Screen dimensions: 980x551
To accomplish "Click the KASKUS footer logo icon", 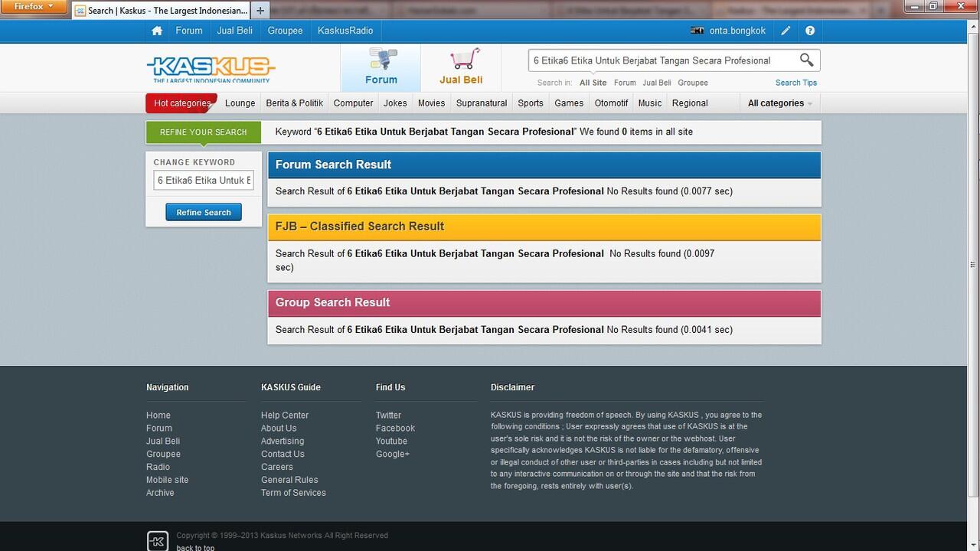I will pyautogui.click(x=157, y=540).
